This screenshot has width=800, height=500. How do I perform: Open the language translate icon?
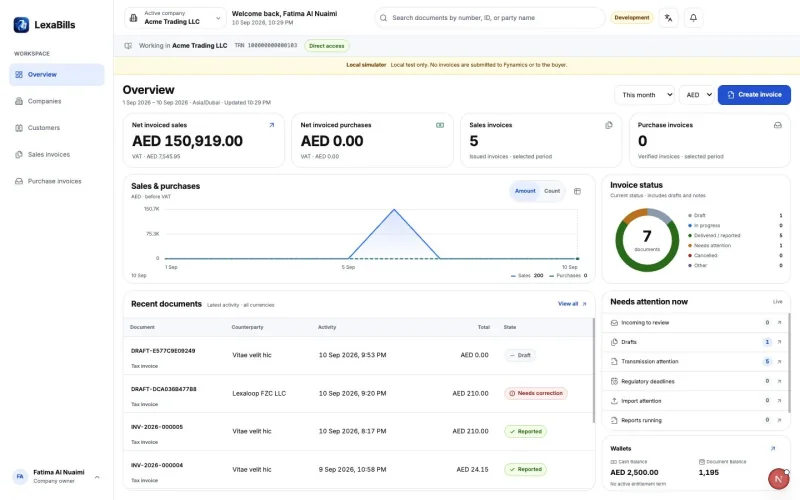(x=668, y=18)
